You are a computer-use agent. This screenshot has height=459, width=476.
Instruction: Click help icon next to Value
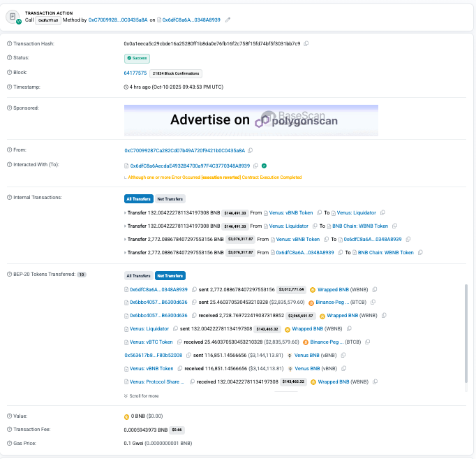9,416
